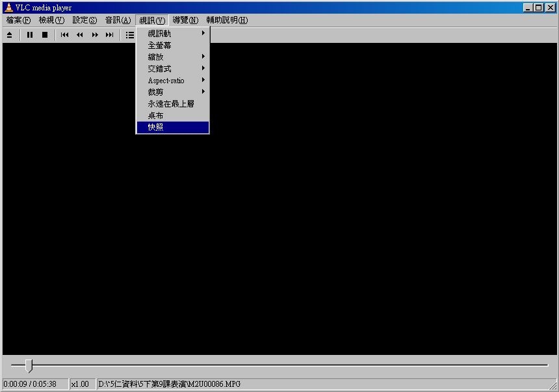
Task: Click the VLC cone icon in title bar
Action: 8,8
